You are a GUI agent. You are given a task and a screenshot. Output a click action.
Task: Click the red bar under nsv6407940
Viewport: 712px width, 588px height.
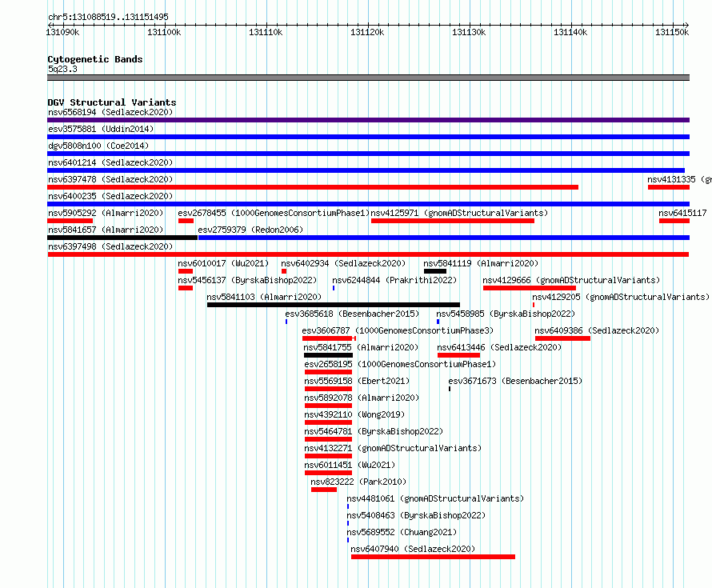[433, 557]
